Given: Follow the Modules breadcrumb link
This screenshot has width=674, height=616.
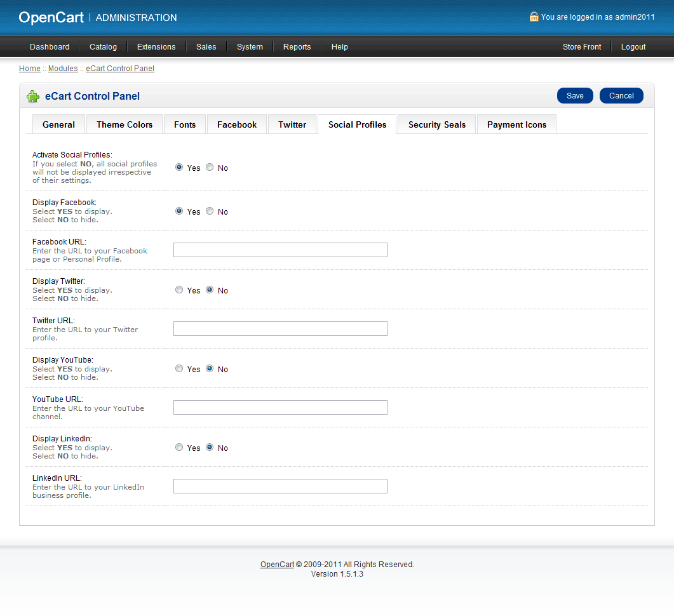Looking at the screenshot, I should (x=63, y=69).
